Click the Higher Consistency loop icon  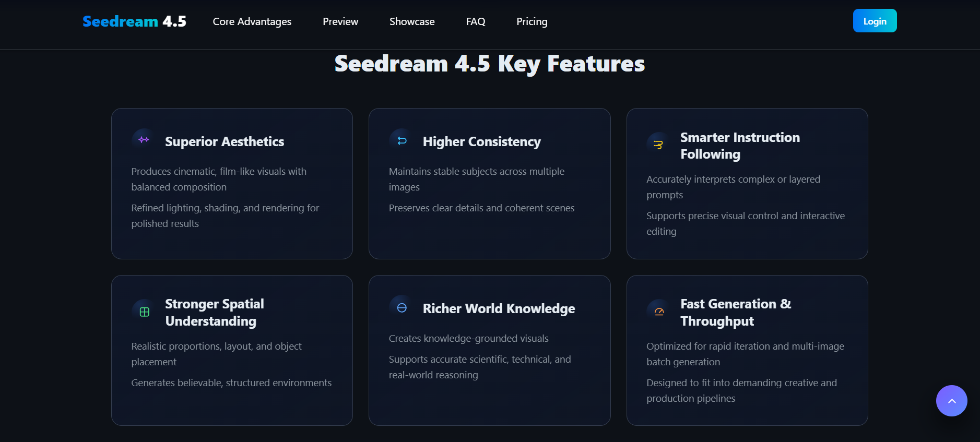[x=400, y=139]
